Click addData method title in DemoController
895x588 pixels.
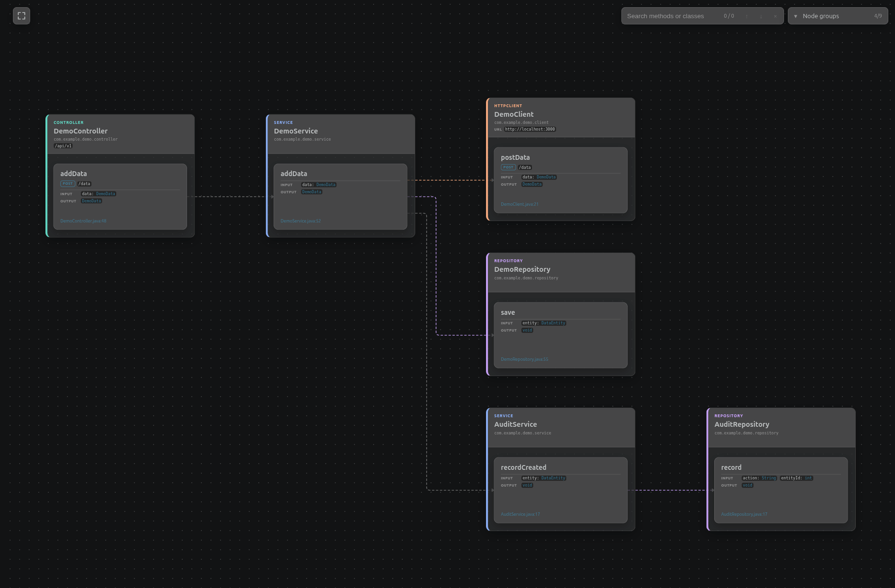pos(73,174)
